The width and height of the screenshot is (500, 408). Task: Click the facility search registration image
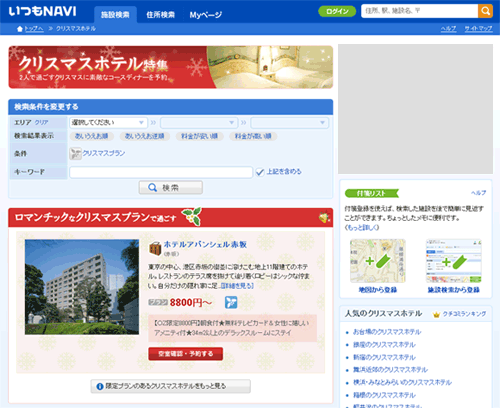click(x=453, y=261)
